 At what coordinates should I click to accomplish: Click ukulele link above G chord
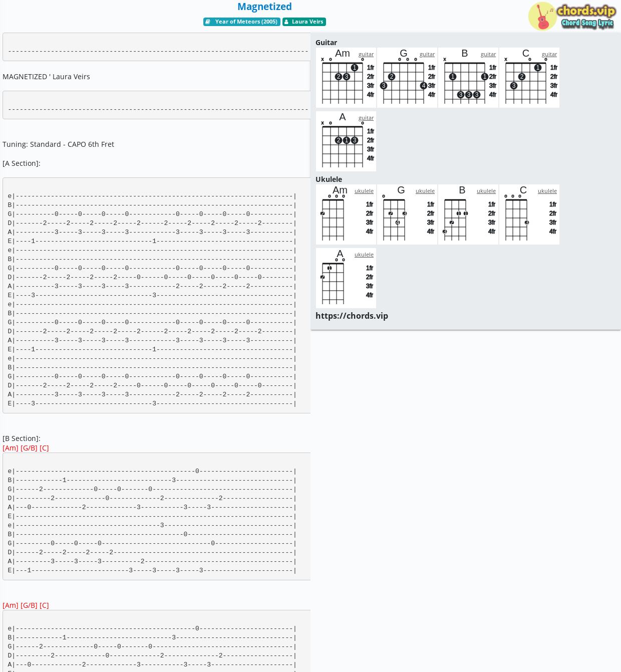[425, 191]
